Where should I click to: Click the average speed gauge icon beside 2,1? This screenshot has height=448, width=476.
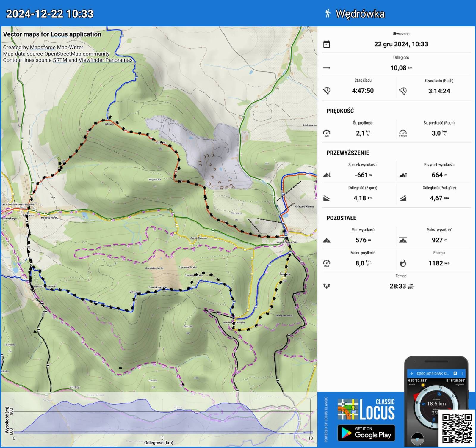coord(326,133)
